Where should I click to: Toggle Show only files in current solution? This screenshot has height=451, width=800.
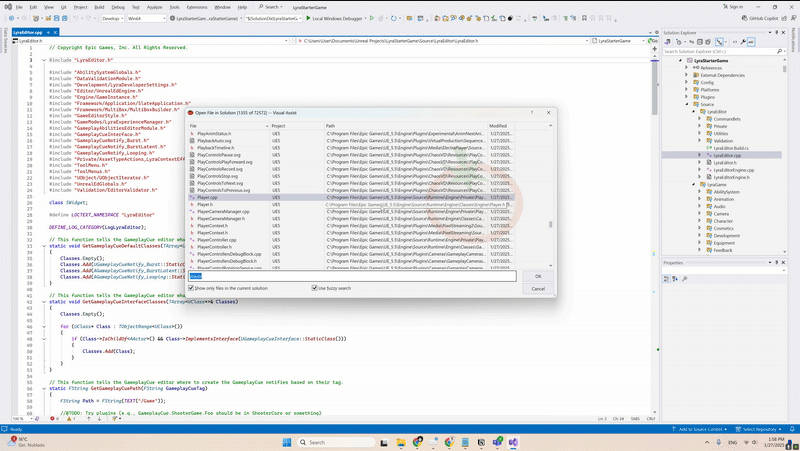(191, 288)
